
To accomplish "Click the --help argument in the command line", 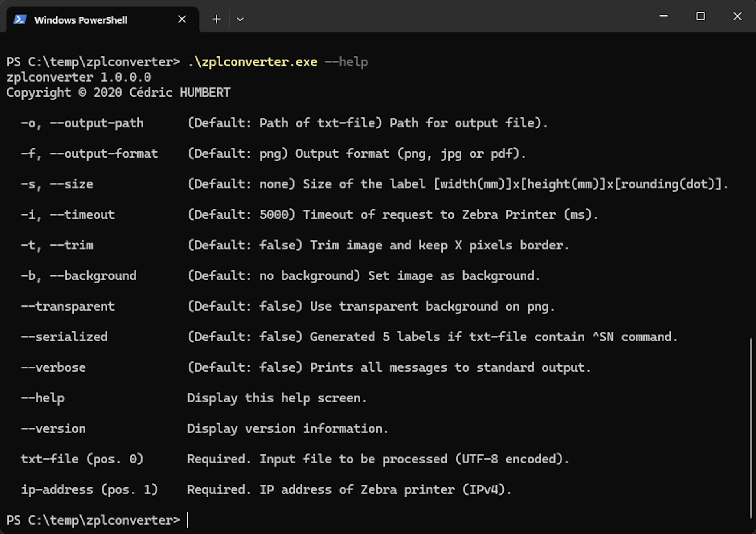I will [x=346, y=62].
